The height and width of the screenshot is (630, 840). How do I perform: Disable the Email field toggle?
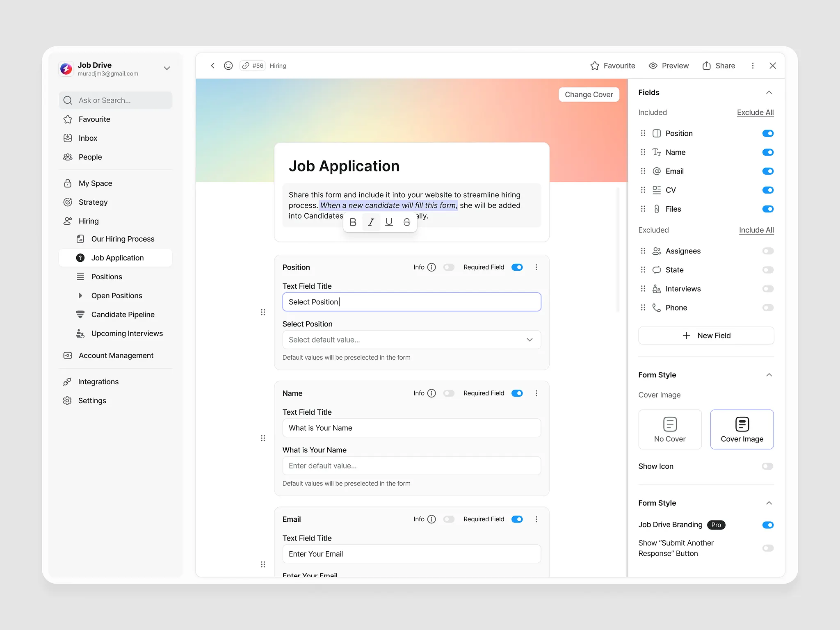pos(767,171)
